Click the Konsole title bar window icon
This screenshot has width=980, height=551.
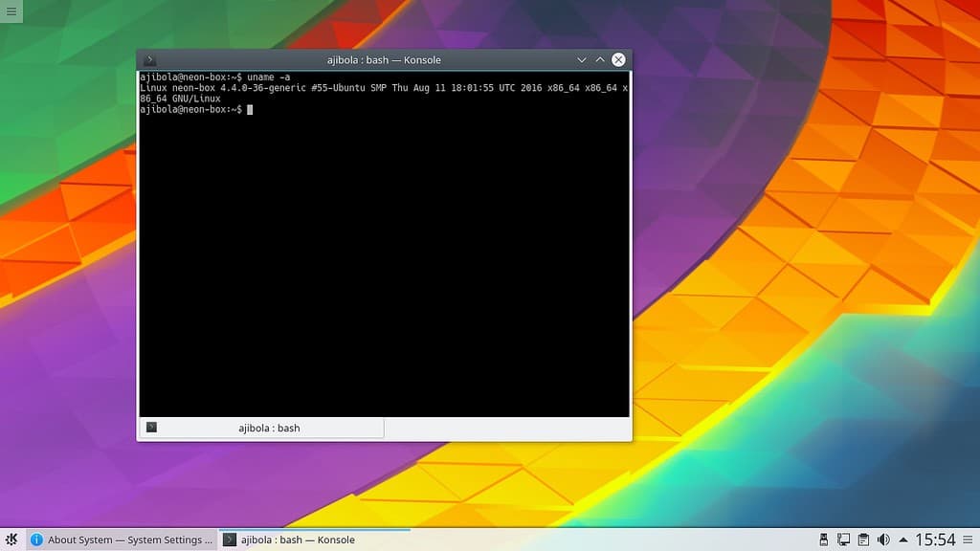(150, 59)
